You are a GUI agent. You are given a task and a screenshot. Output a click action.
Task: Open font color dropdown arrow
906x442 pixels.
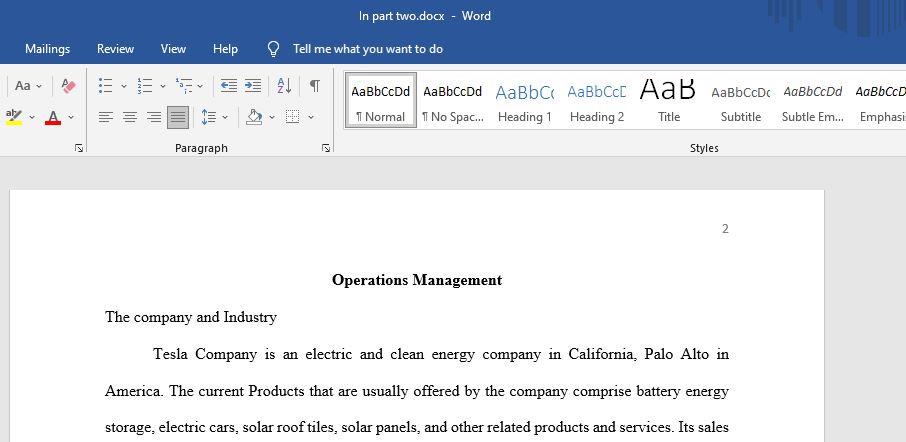pyautogui.click(x=71, y=117)
